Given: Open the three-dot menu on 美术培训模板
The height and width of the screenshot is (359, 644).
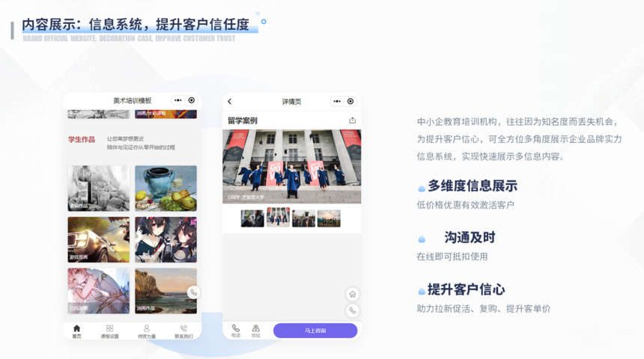Looking at the screenshot, I should click(178, 100).
